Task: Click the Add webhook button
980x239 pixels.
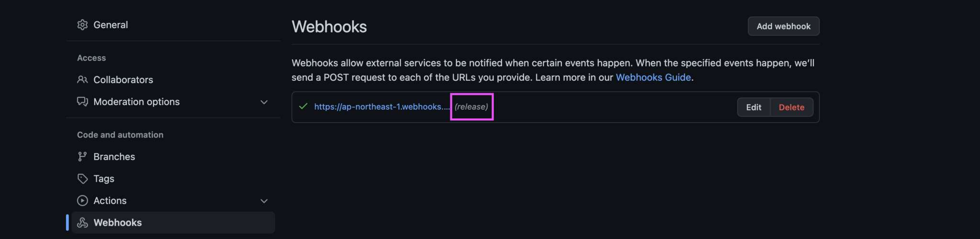Action: click(x=783, y=26)
